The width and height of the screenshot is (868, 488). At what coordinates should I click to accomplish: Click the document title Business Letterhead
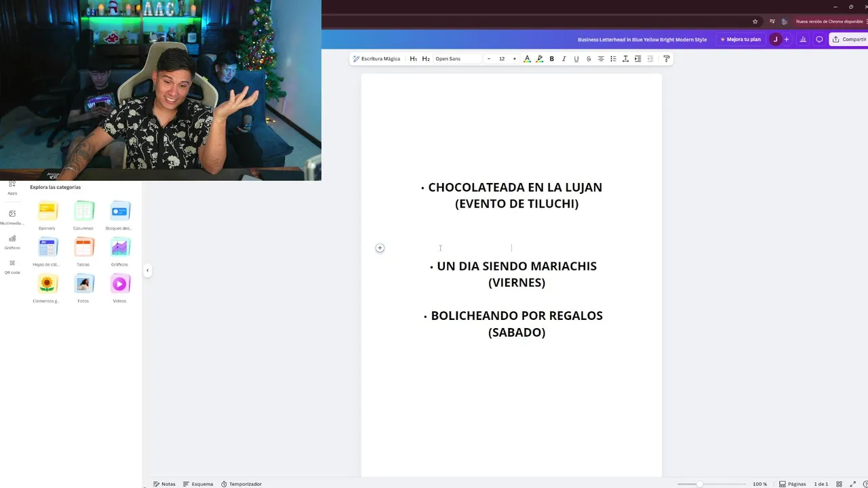coord(642,39)
